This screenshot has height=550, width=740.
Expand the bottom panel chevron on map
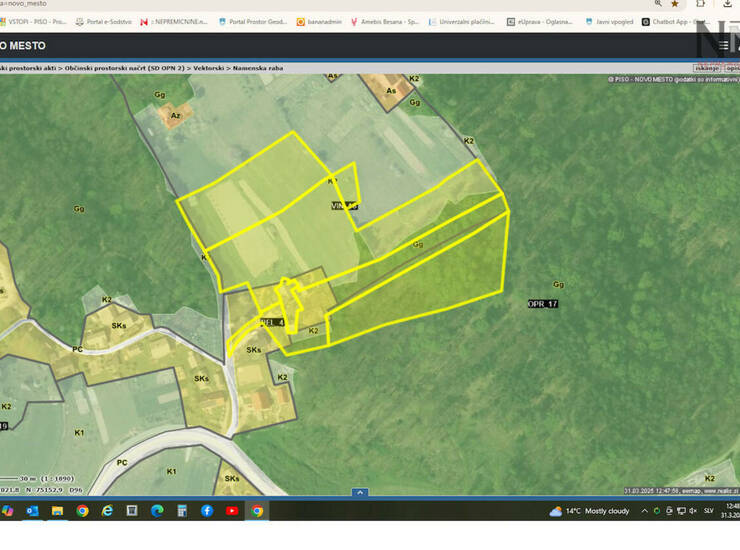point(360,492)
